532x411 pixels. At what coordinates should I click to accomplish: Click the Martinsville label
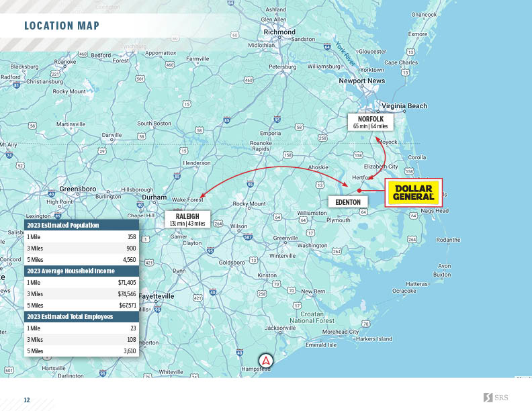(71, 124)
